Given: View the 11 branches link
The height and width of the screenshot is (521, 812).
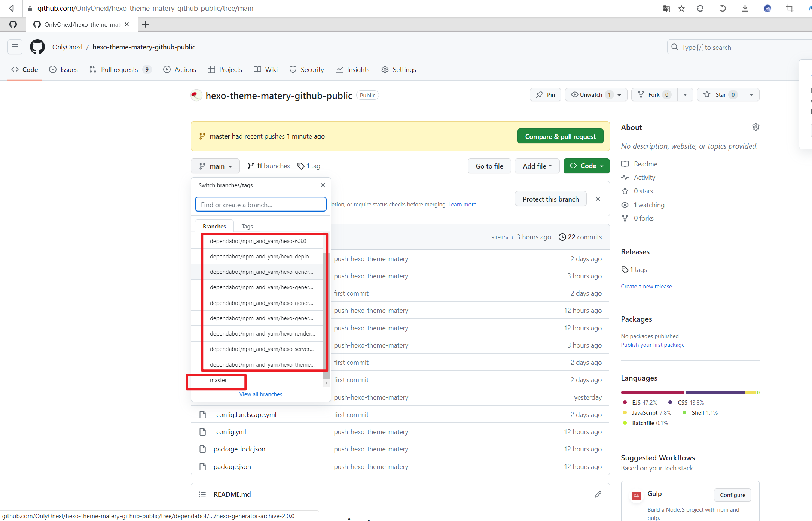Looking at the screenshot, I should click(269, 166).
